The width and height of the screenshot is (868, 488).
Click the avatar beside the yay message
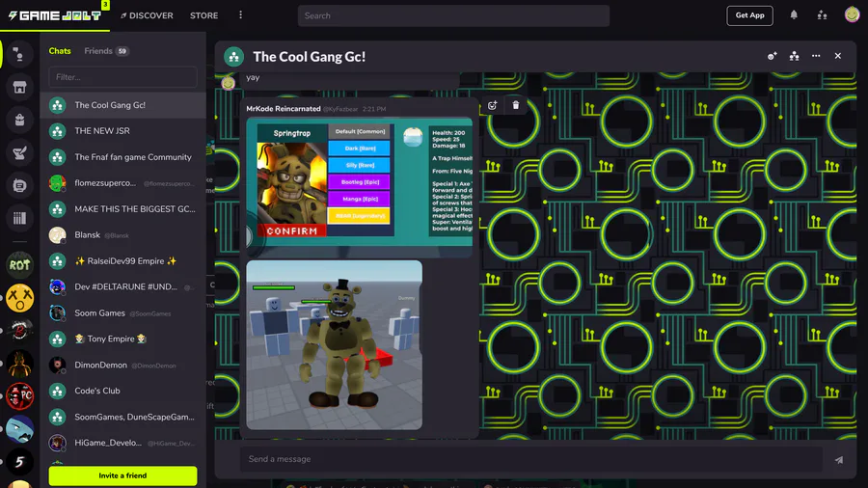point(228,83)
